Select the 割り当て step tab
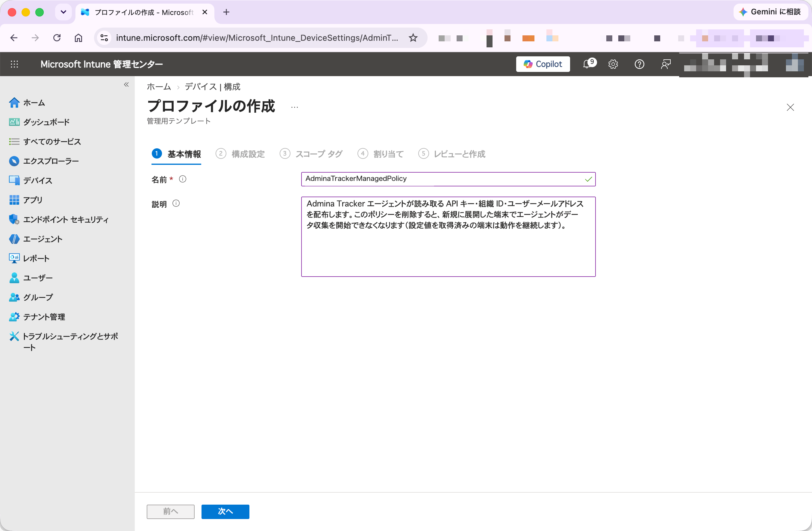 coord(381,154)
